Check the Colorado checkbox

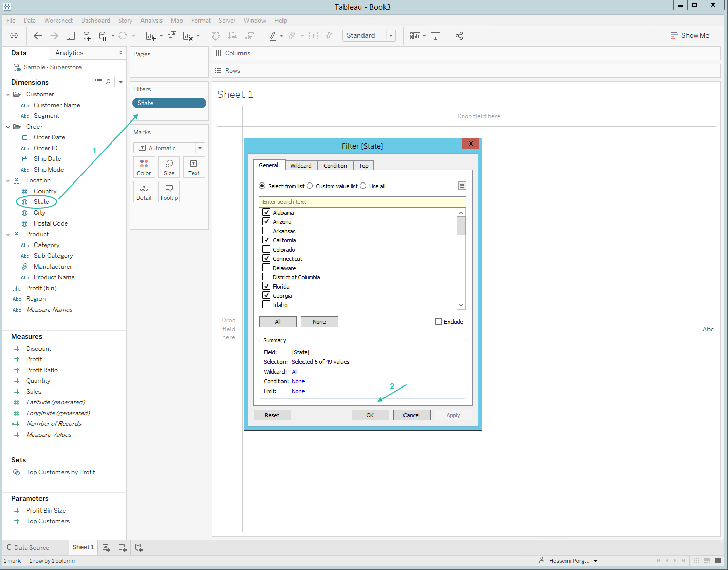267,249
